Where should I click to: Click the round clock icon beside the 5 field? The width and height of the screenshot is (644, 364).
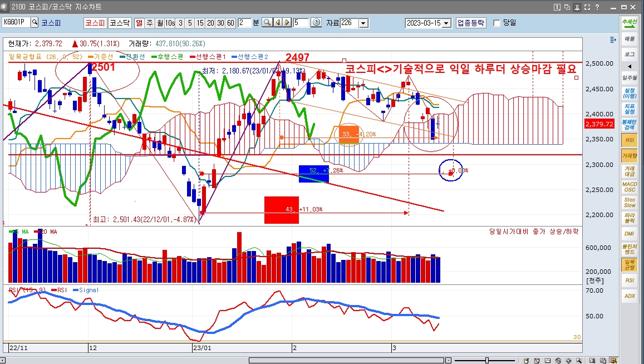316,23
